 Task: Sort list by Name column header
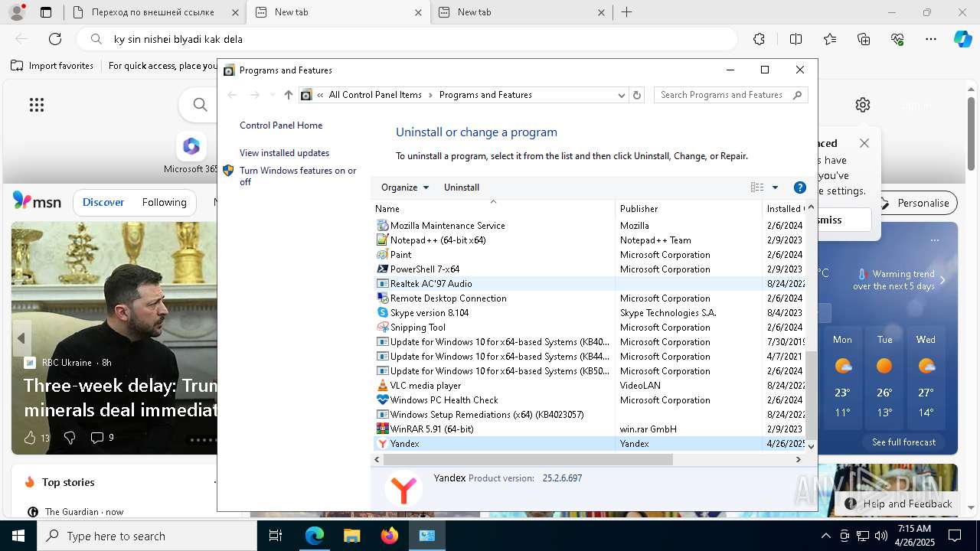(x=494, y=208)
